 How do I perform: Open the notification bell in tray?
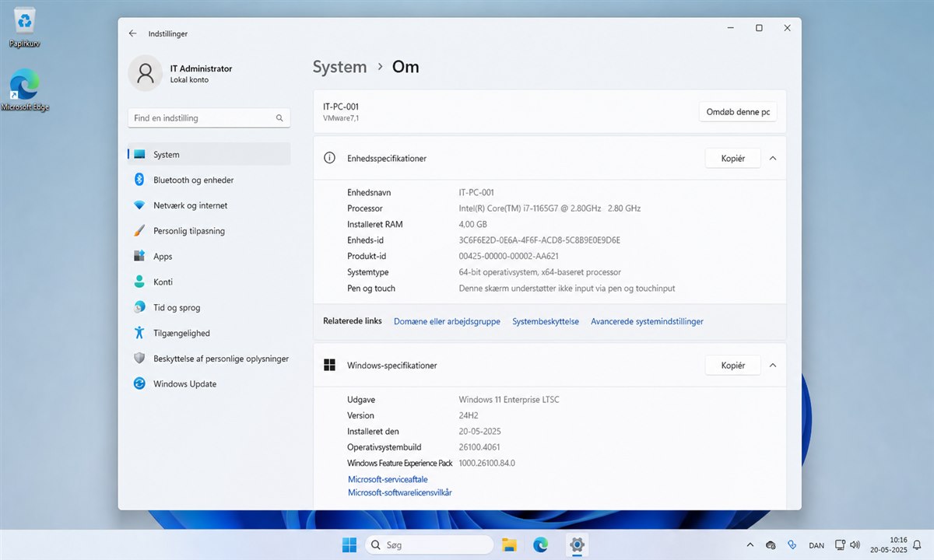[917, 545]
